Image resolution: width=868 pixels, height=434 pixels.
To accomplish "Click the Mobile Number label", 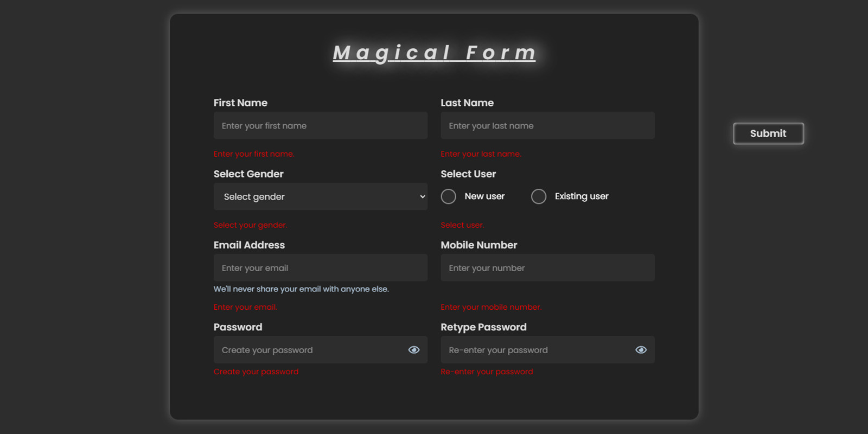I will [x=478, y=245].
